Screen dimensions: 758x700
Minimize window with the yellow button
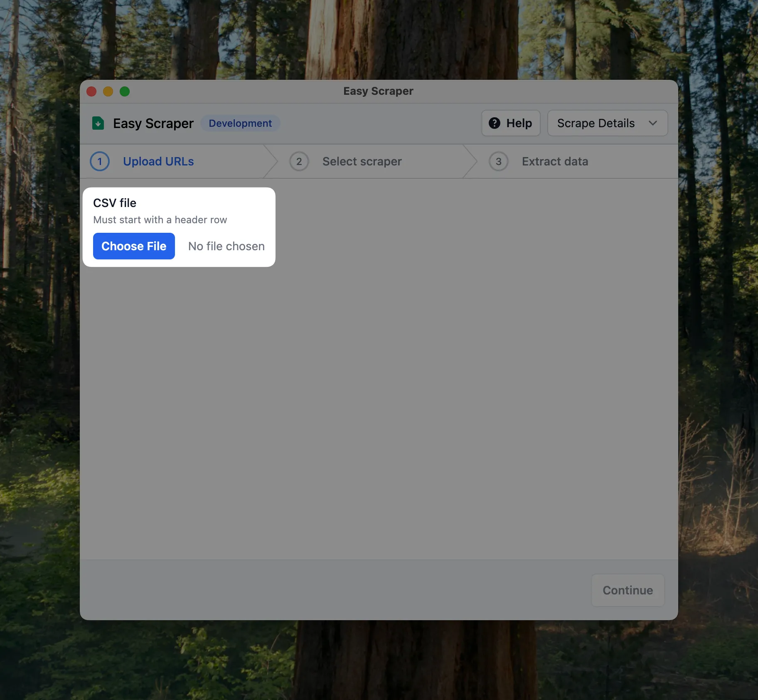108,91
